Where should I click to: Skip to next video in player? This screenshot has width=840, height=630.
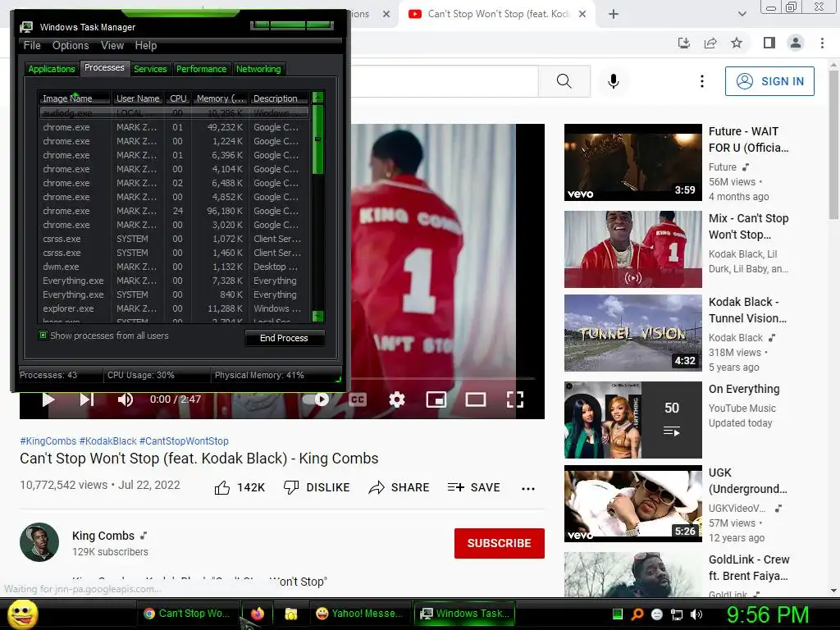tap(87, 399)
